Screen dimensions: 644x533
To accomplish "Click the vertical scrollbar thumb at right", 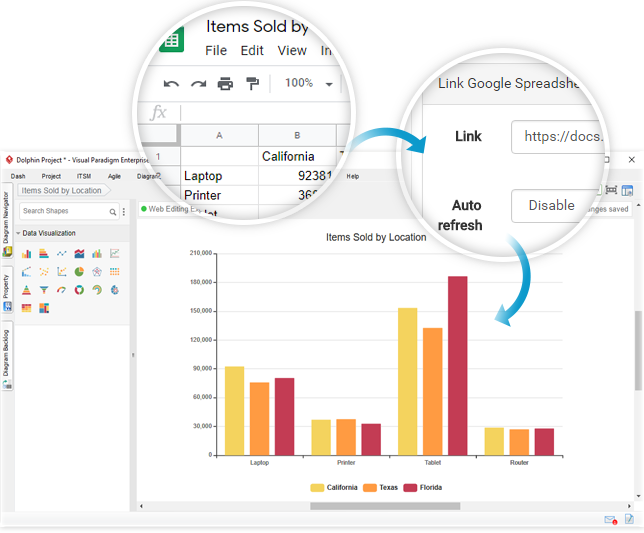I will point(638,350).
